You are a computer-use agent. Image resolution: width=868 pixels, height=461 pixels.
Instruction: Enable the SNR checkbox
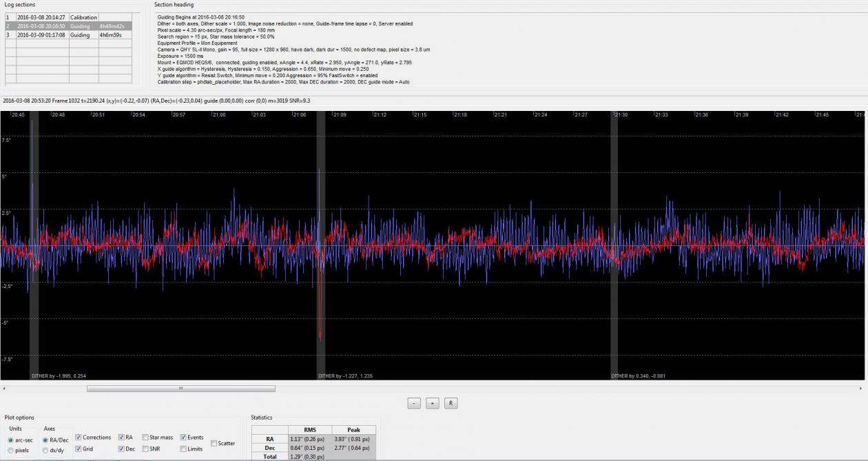(145, 449)
